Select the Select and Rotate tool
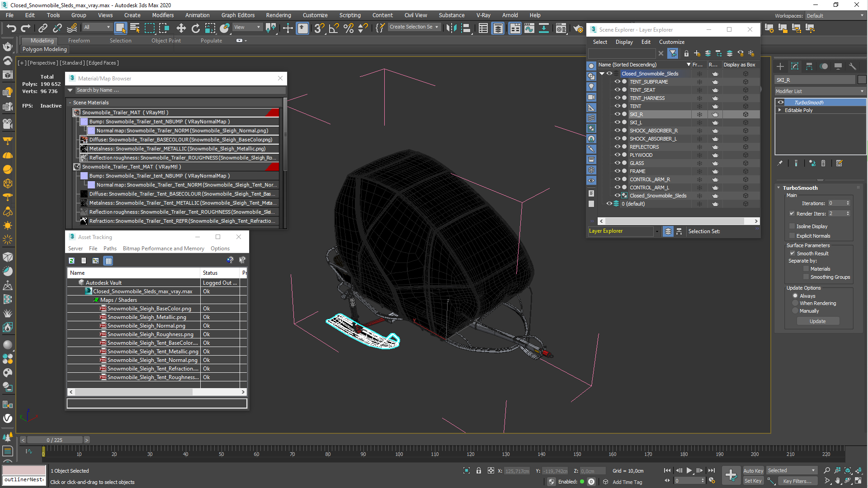The width and height of the screenshot is (868, 488). point(195,28)
